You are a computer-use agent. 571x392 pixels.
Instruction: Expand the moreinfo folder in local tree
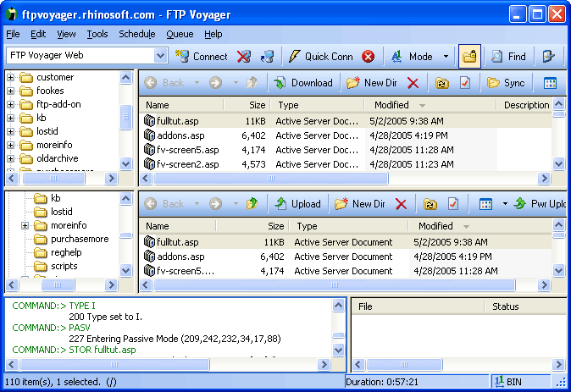click(x=25, y=226)
